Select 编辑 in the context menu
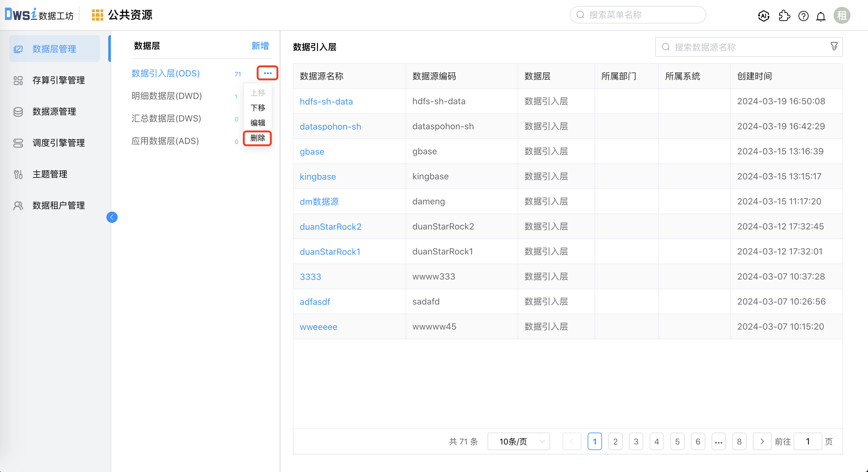This screenshot has height=472, width=868. point(258,123)
